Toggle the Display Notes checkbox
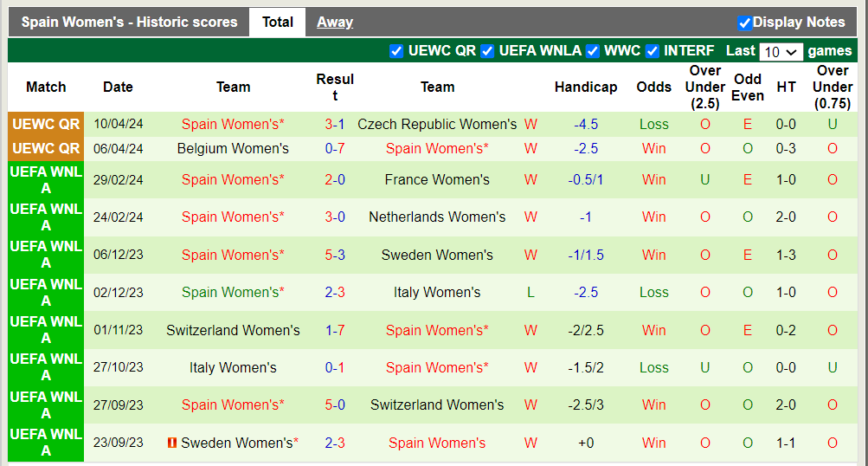The height and width of the screenshot is (466, 868). (744, 23)
